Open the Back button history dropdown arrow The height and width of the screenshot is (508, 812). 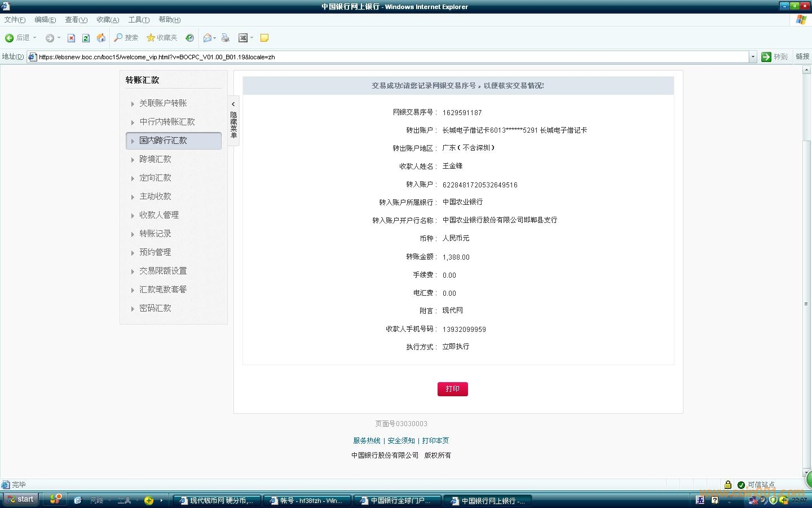pos(34,38)
